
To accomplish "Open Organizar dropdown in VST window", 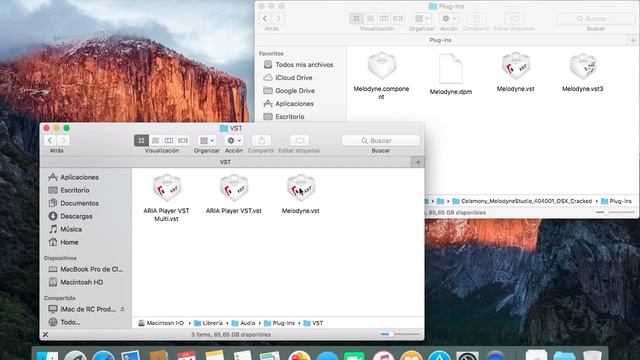I will [x=207, y=140].
